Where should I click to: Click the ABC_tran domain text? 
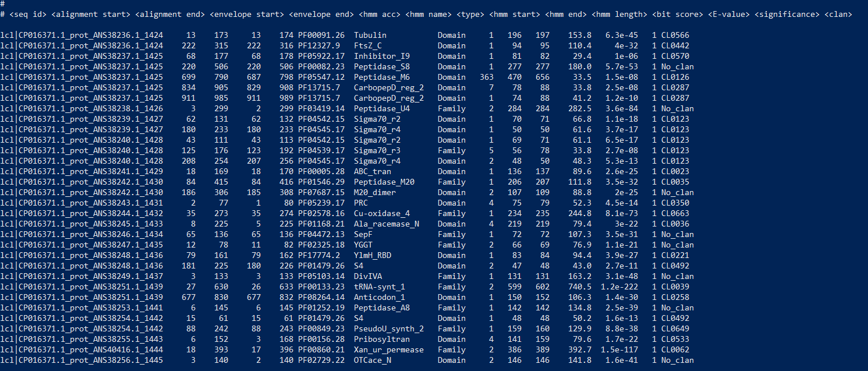pos(373,171)
